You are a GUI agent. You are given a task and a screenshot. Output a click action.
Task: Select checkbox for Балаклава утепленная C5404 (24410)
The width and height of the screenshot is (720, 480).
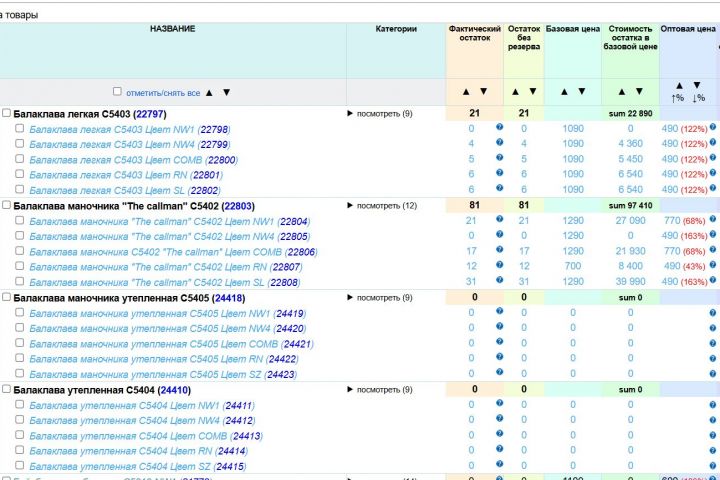pos(7,389)
